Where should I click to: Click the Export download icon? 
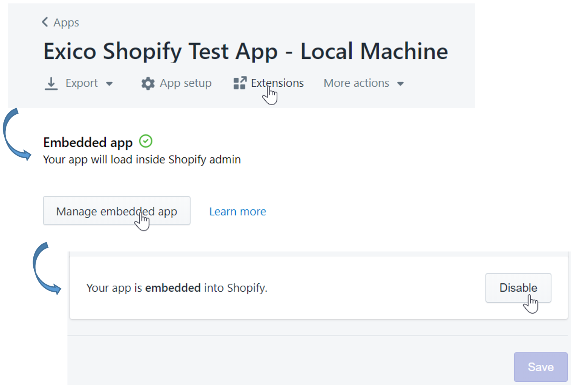51,83
